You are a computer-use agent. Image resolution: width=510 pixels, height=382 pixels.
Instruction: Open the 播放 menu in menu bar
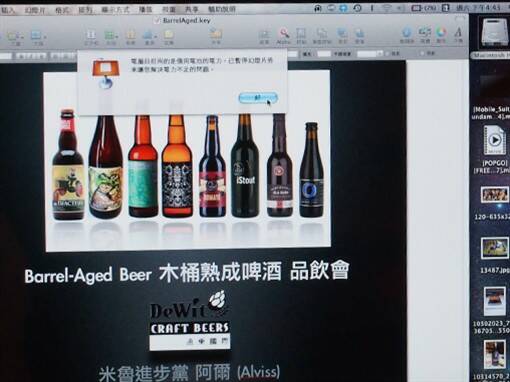146,10
